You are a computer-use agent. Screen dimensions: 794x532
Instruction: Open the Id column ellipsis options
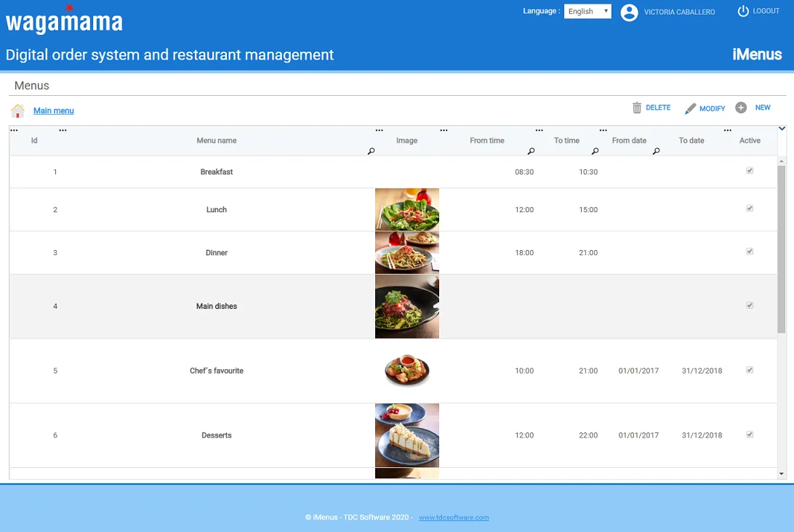[x=14, y=131]
